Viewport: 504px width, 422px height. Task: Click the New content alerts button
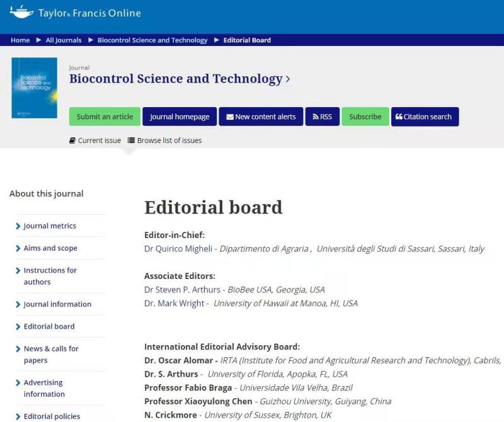[261, 117]
